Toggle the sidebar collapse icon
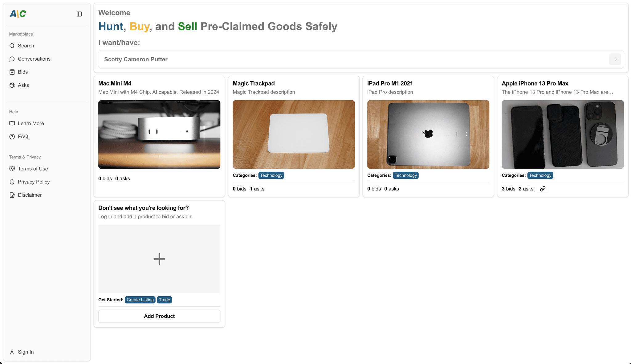631x364 pixels. coord(79,14)
